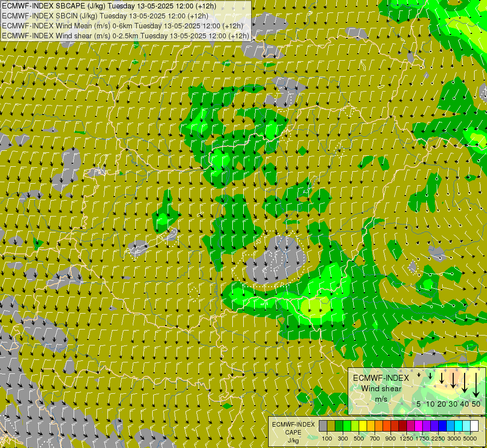Select the bright magenta CAPE legend swatch
The width and height of the screenshot is (487, 448).
pyautogui.click(x=418, y=426)
